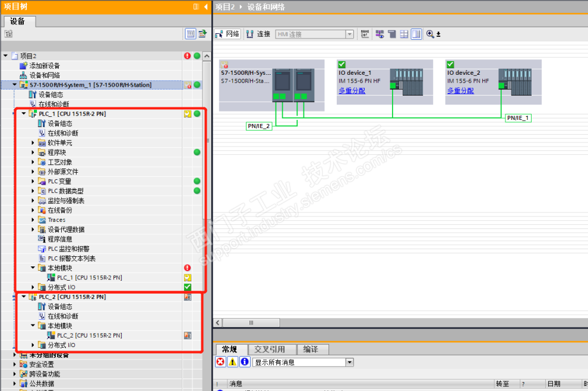This screenshot has width=588, height=391.
Task: Expand the 软件单元 folder
Action: pos(33,142)
